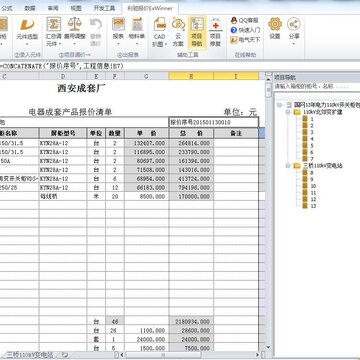Switch to the 开发工具 ribbon tab

coord(104,8)
